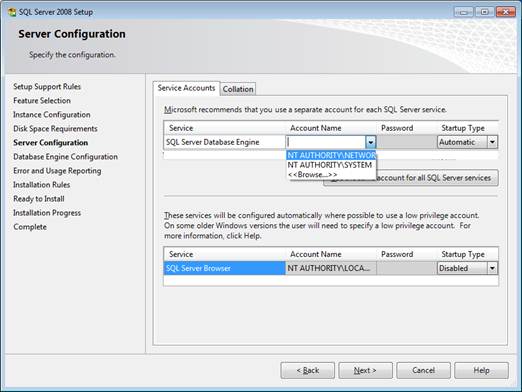Screen dimensions: 522x392
Task: Click the Password field for Database Engine
Action: tap(407, 142)
